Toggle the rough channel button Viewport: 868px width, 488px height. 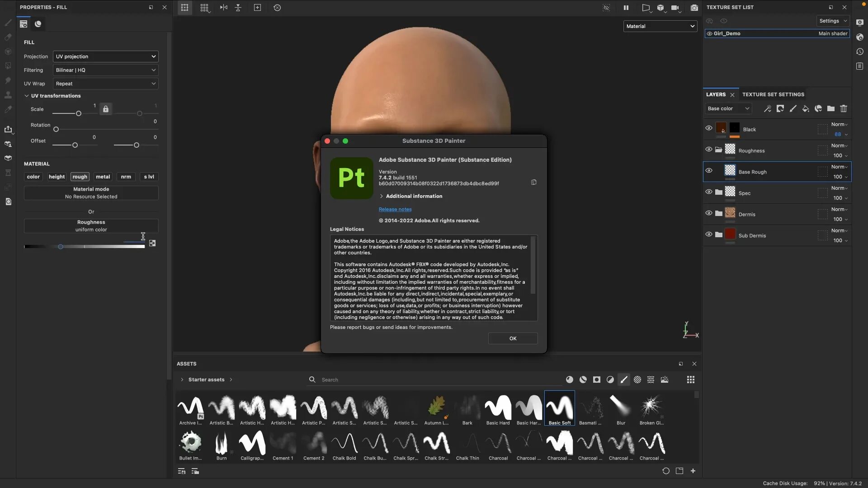coord(80,177)
